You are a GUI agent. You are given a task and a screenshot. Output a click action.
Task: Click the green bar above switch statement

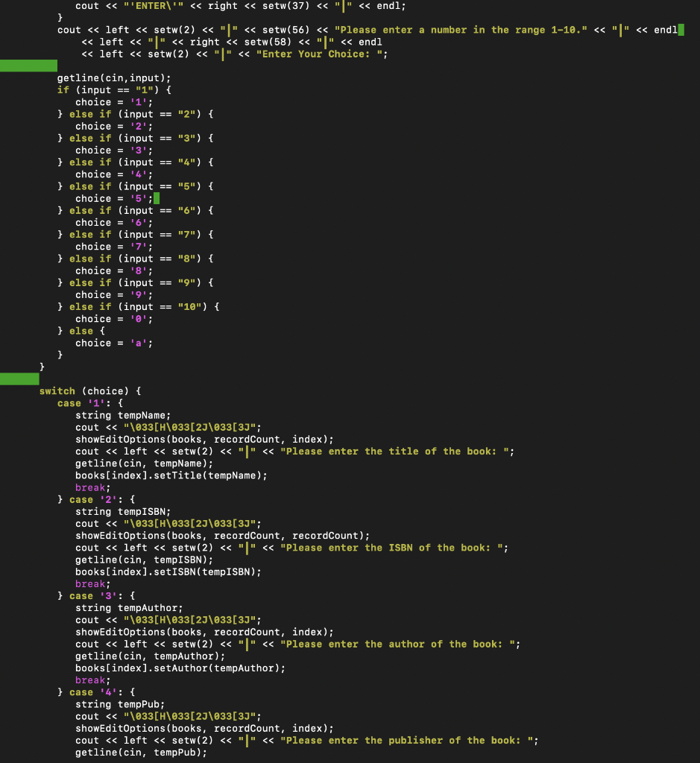coord(18,379)
